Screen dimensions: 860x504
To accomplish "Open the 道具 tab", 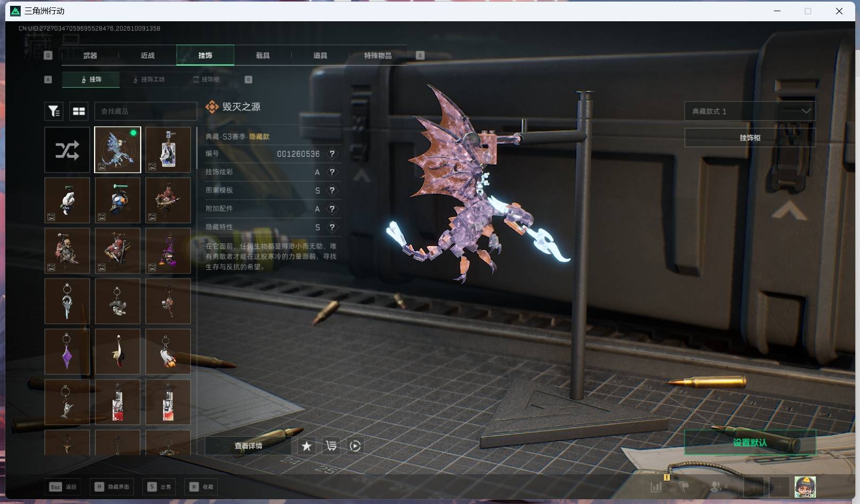I will [320, 55].
